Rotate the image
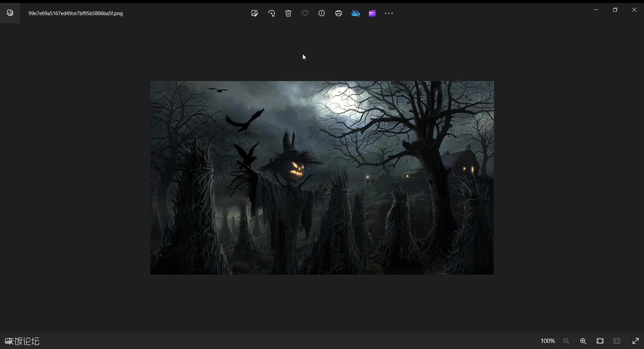This screenshot has height=349, width=644. tap(271, 13)
